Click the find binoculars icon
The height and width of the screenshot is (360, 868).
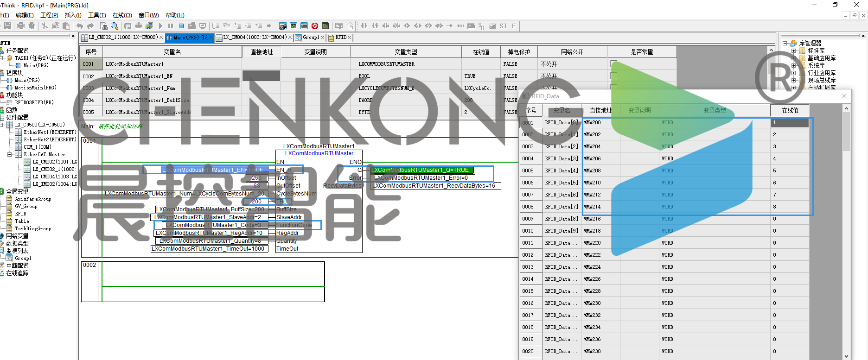point(104,26)
